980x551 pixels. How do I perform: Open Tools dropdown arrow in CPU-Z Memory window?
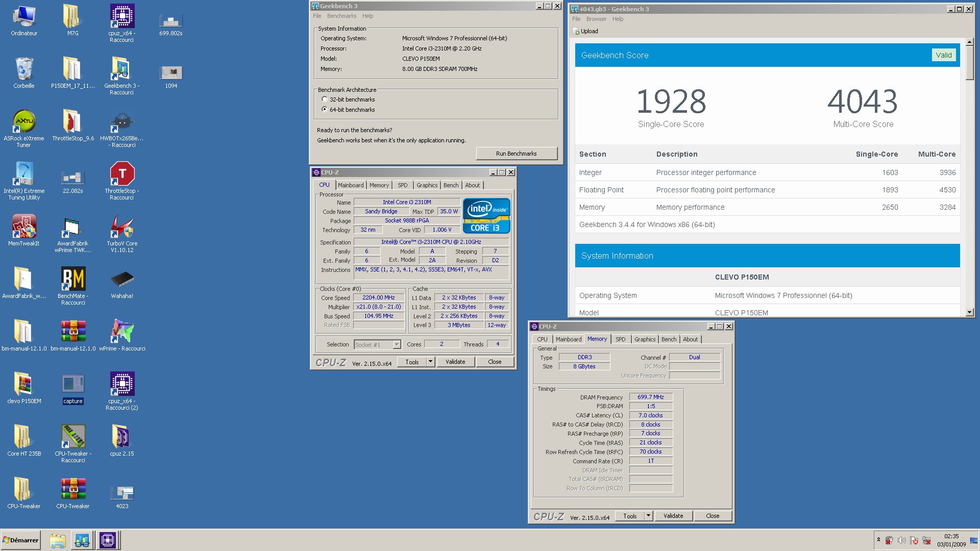tap(648, 516)
